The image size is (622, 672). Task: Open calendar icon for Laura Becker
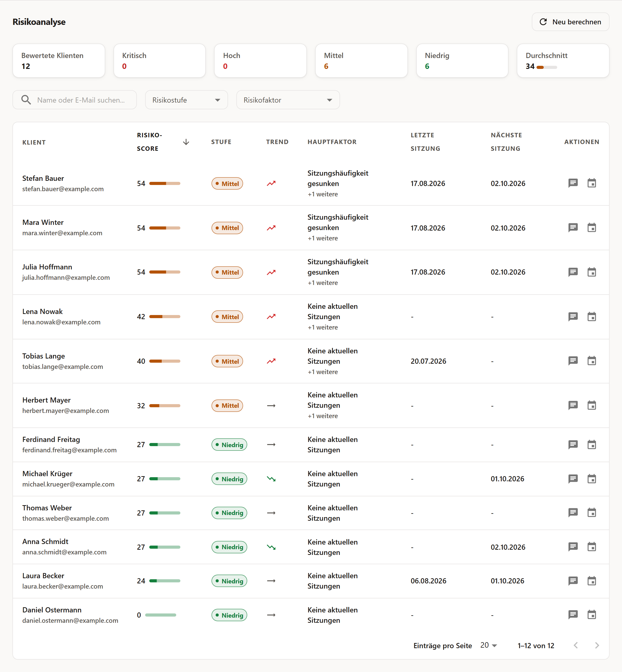tap(591, 581)
